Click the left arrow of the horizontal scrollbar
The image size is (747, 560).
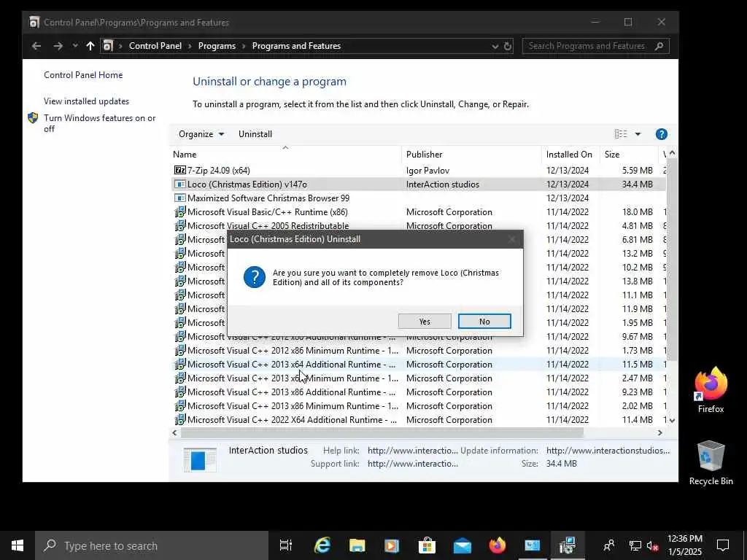175,433
